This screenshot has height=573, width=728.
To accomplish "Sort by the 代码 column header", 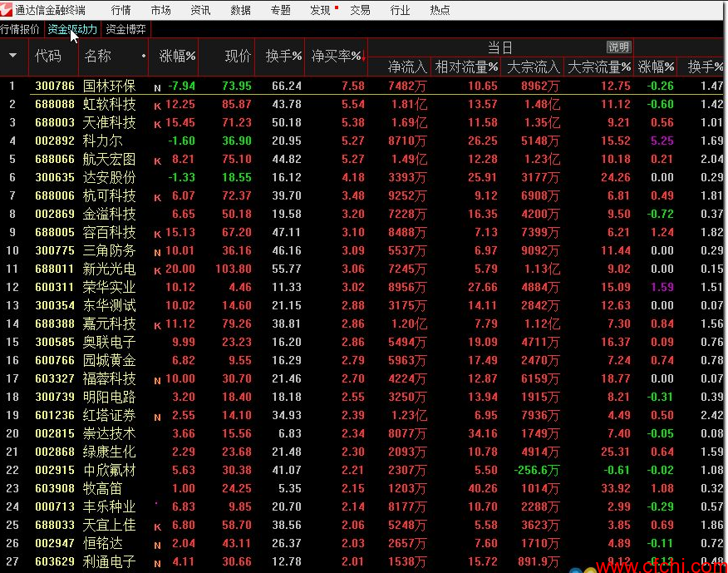I will tap(48, 57).
